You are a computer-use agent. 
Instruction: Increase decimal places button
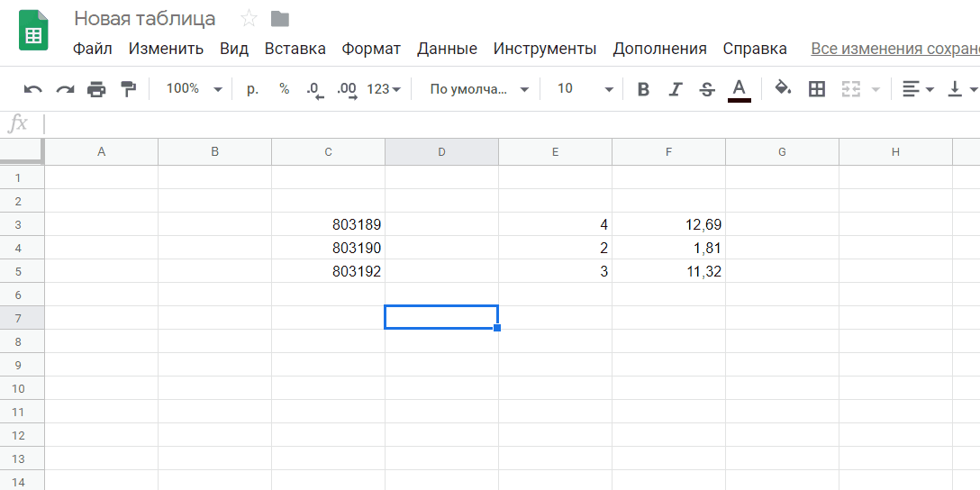[347, 90]
